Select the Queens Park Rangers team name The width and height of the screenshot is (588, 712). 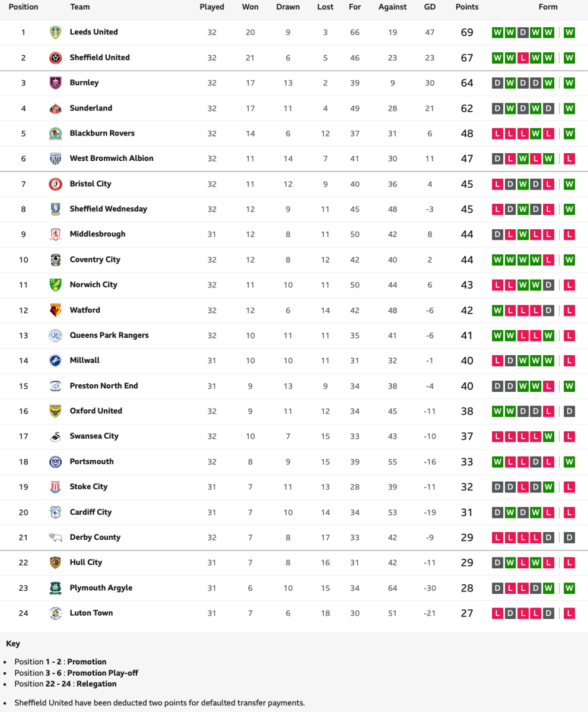coord(109,335)
